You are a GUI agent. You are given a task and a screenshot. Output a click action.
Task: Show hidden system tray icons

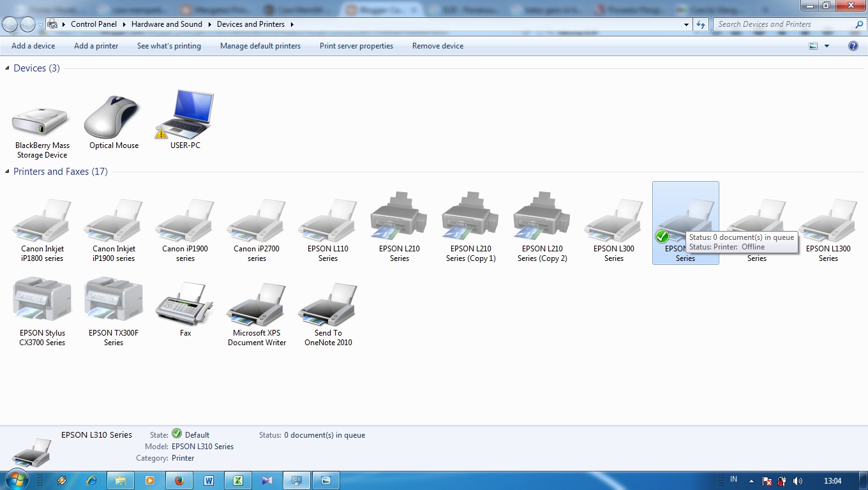[751, 481]
